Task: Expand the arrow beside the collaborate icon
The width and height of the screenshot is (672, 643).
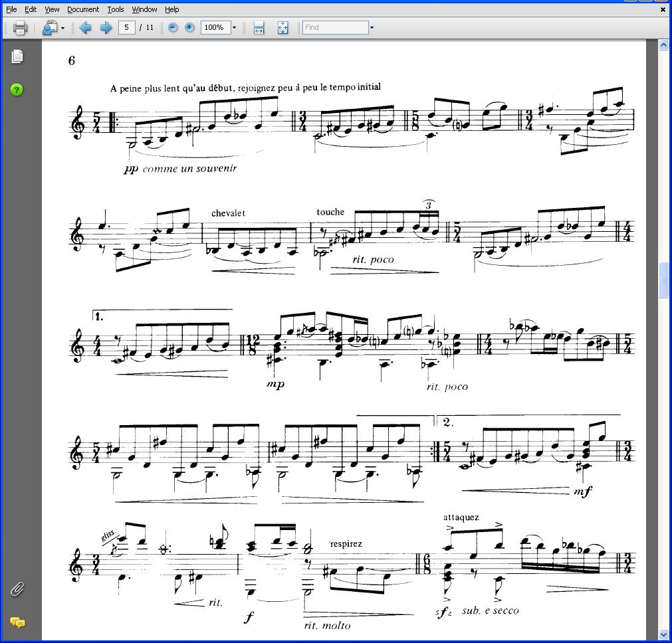Action: [63, 29]
